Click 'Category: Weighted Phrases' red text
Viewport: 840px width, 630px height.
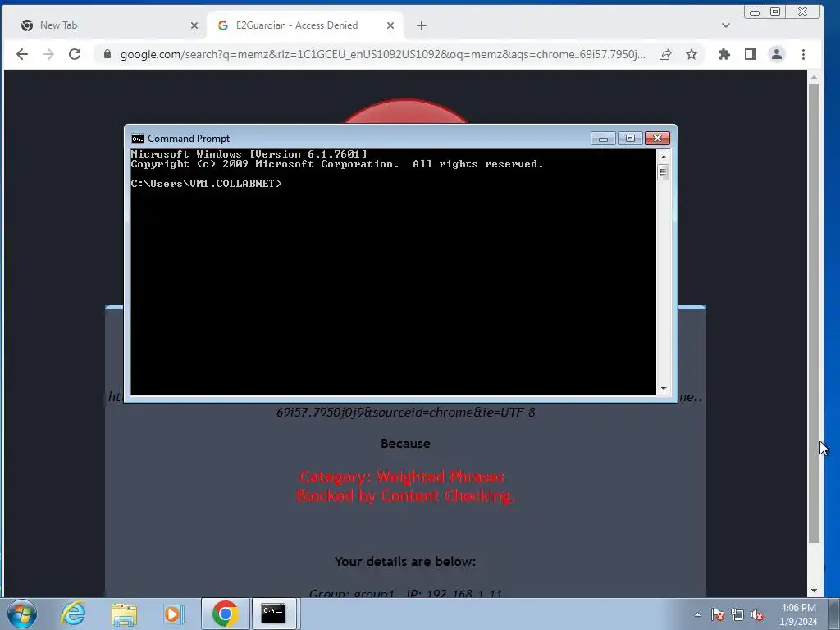(x=402, y=477)
